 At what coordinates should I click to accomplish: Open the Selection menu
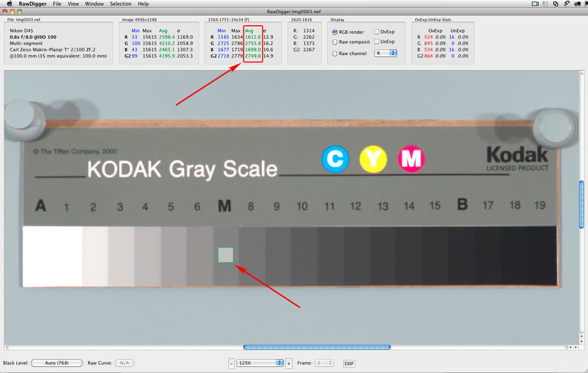(121, 4)
